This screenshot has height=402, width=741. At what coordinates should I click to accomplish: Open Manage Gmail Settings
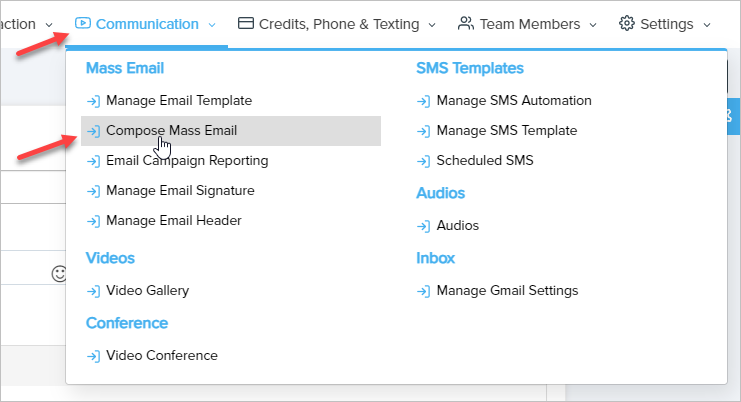click(507, 291)
